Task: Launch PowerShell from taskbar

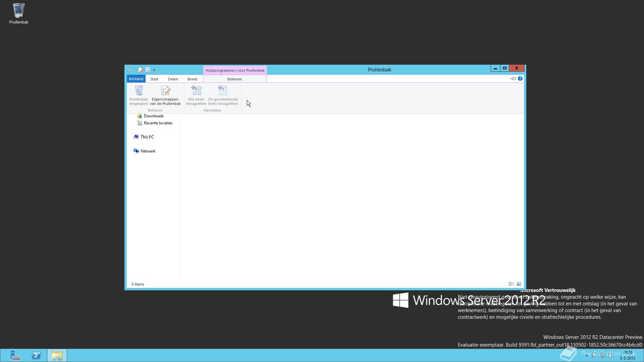Action: pyautogui.click(x=36, y=355)
